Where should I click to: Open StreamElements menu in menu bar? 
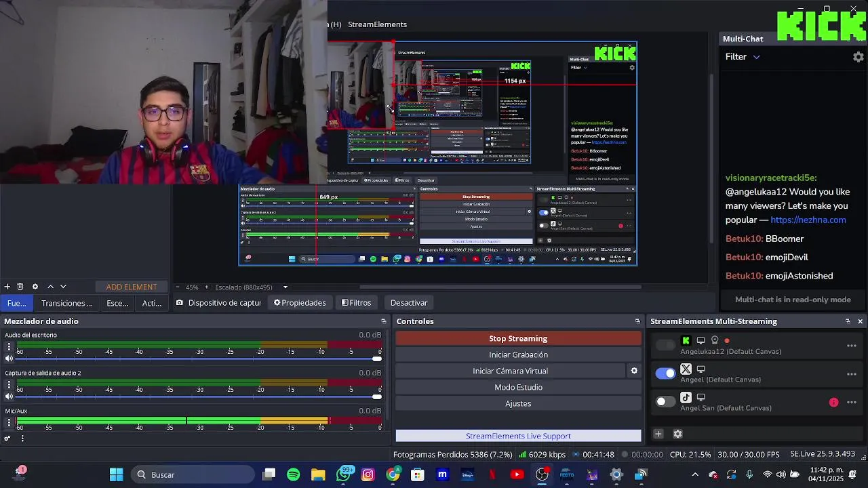pyautogui.click(x=377, y=24)
